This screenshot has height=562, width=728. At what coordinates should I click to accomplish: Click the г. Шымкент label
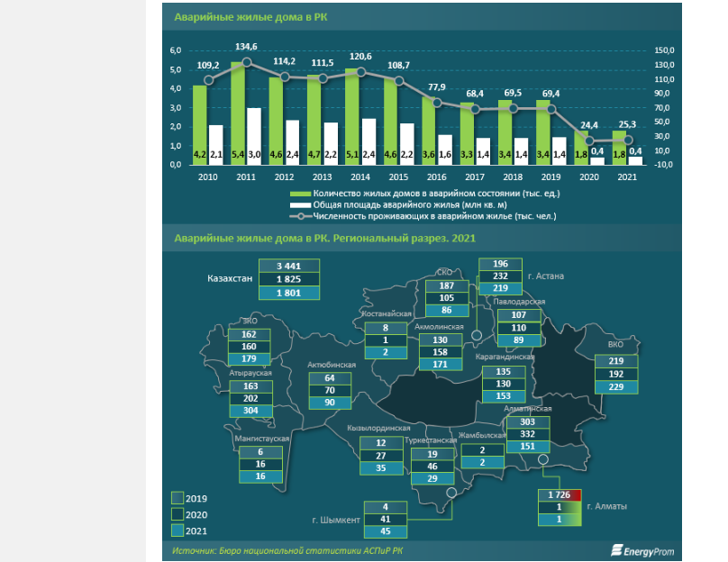pos(336,521)
